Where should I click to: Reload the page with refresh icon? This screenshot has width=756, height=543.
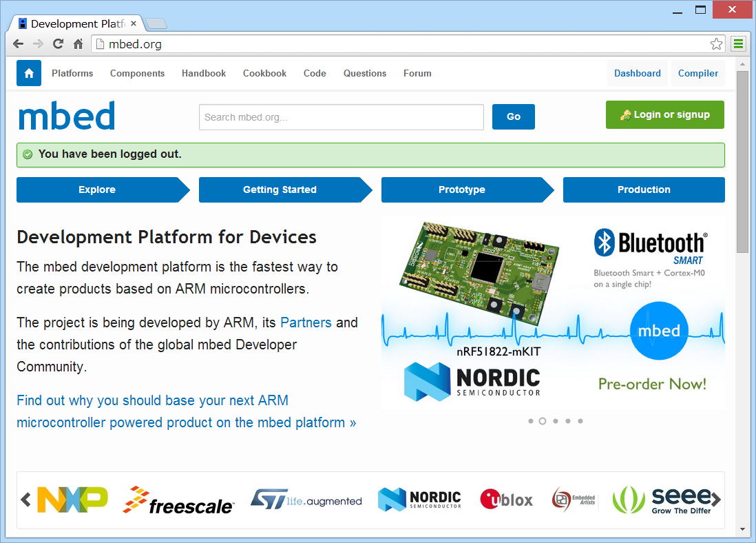[x=58, y=44]
